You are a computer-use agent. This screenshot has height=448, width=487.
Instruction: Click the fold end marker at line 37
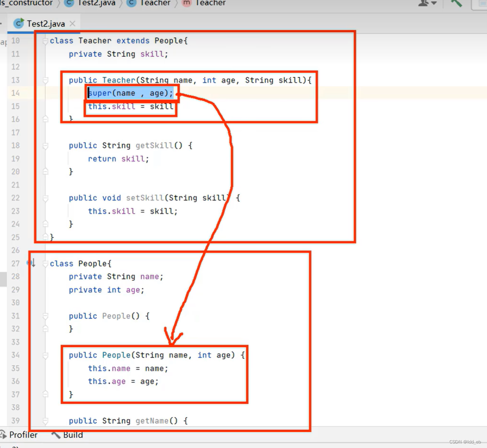pos(45,394)
